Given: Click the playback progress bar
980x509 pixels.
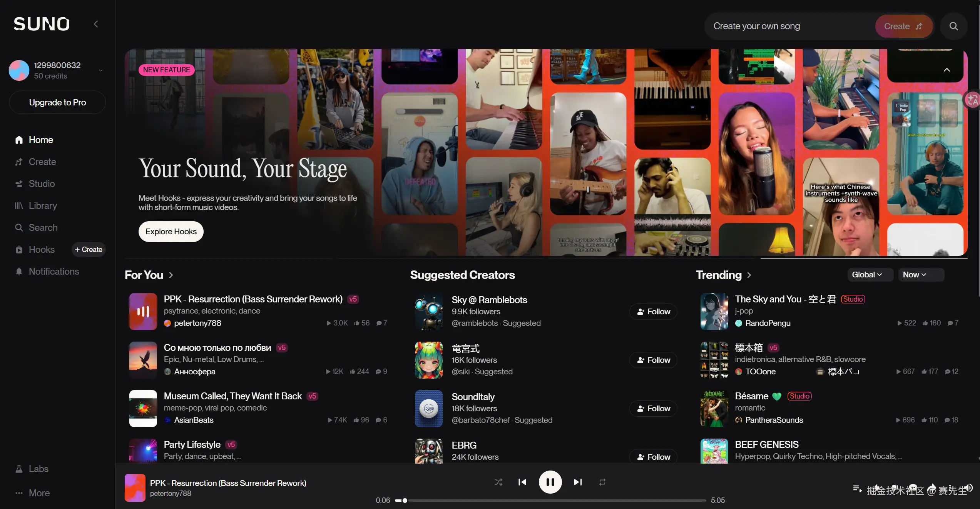Looking at the screenshot, I should coord(550,501).
